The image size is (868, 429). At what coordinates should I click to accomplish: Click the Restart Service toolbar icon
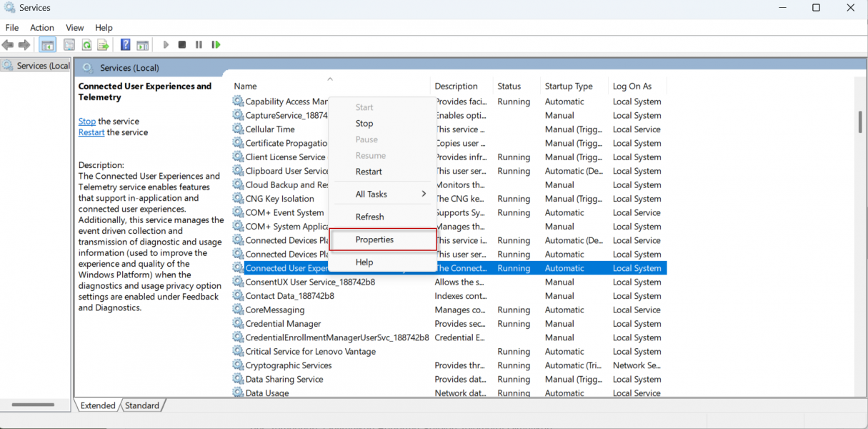[x=216, y=45]
